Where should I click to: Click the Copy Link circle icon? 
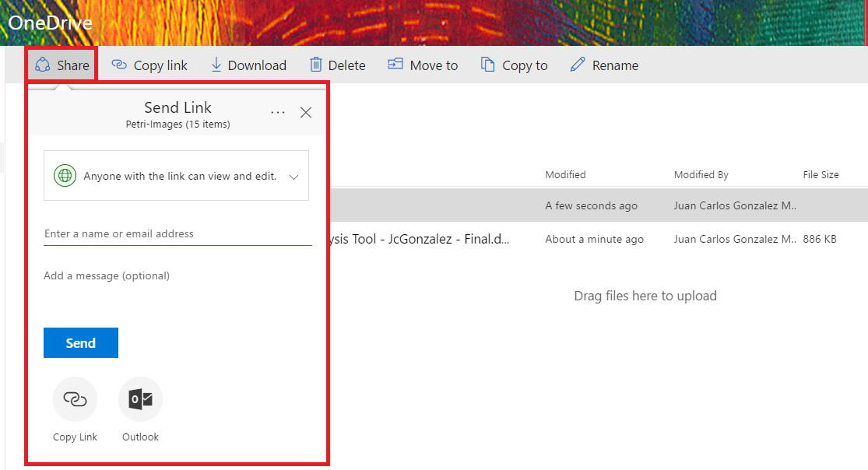75,398
